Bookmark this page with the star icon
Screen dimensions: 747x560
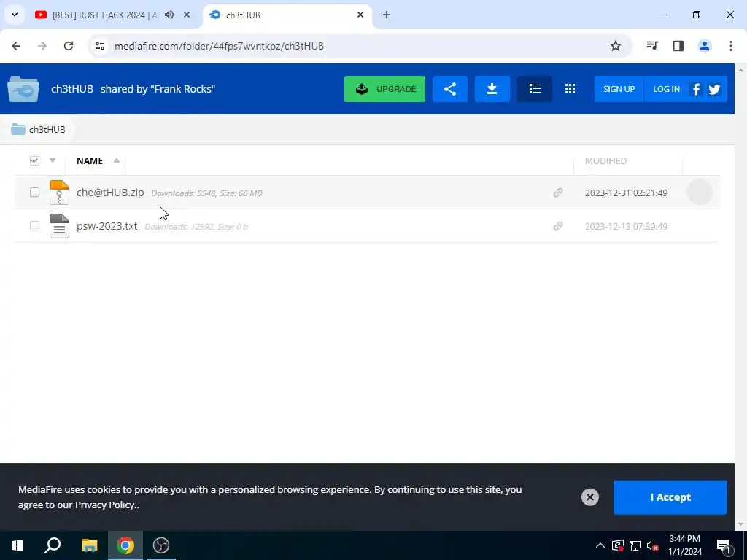click(x=616, y=46)
